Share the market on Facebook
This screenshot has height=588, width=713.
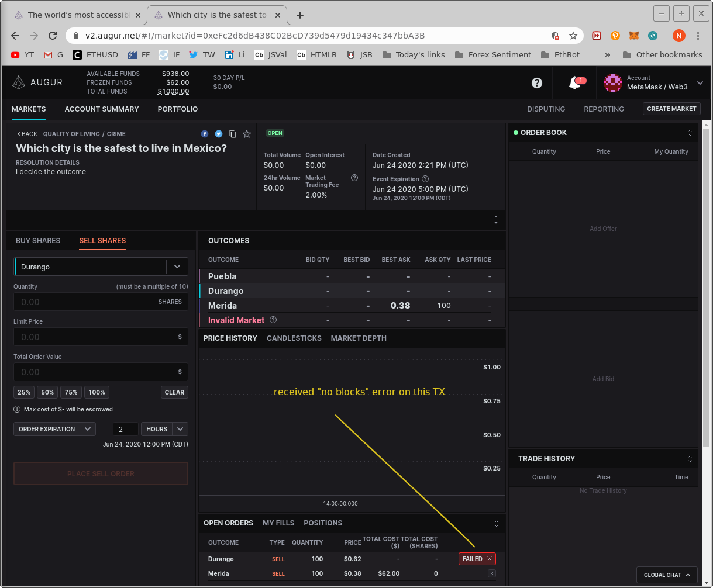pos(205,134)
